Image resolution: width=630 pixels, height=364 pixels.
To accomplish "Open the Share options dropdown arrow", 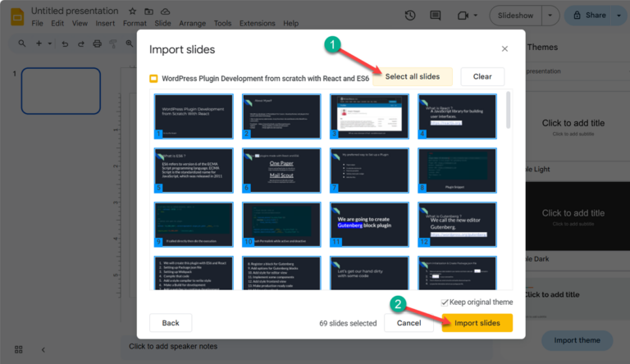I will (x=619, y=16).
